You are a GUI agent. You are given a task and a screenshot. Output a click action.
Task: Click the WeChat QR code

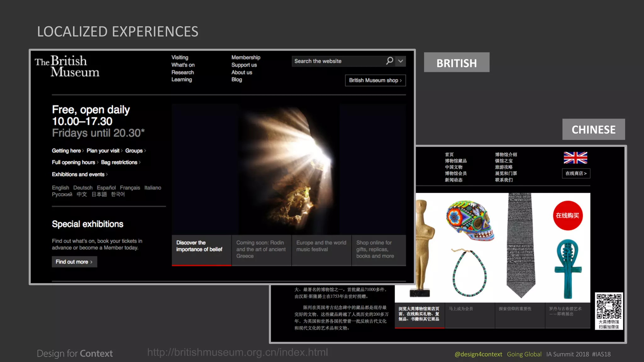pyautogui.click(x=609, y=306)
